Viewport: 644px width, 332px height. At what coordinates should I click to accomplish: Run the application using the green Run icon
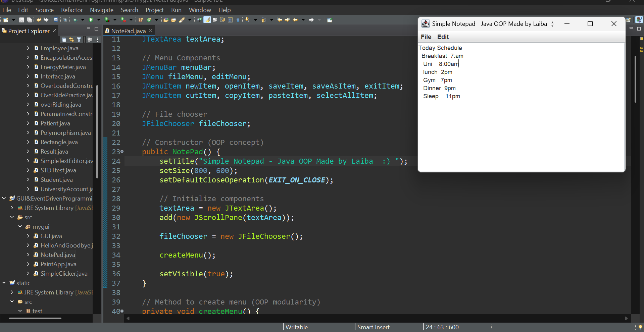pyautogui.click(x=91, y=20)
